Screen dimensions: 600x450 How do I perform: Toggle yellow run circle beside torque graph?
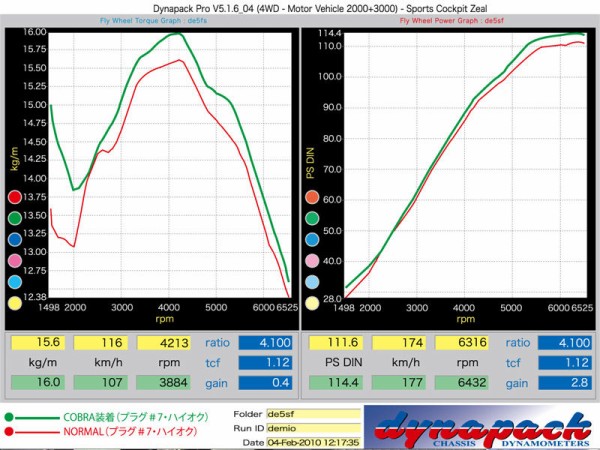pos(14,303)
